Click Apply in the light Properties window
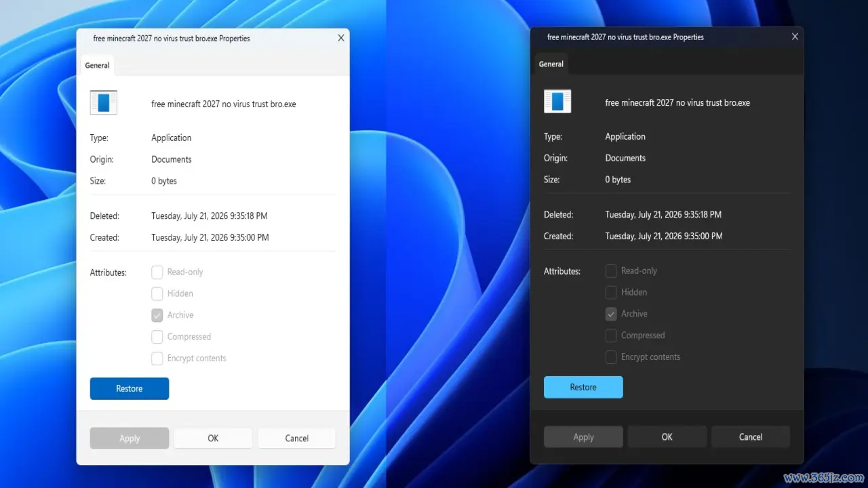This screenshot has width=868, height=488. pos(130,439)
